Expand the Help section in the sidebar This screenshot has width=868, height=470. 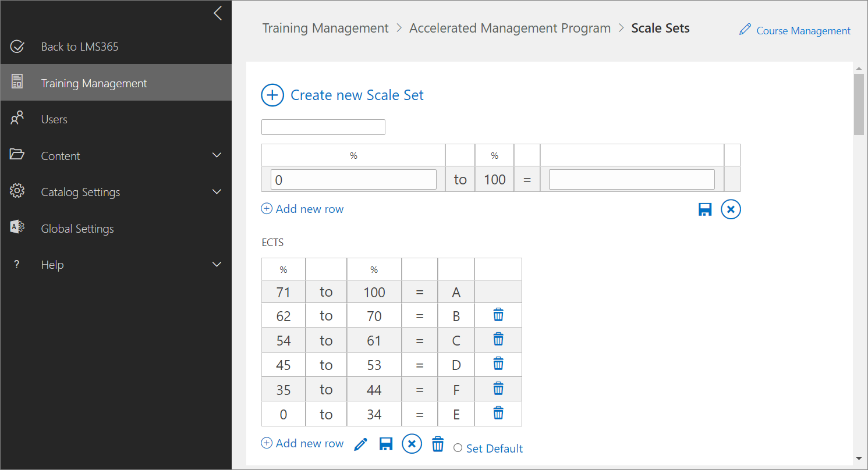click(217, 265)
